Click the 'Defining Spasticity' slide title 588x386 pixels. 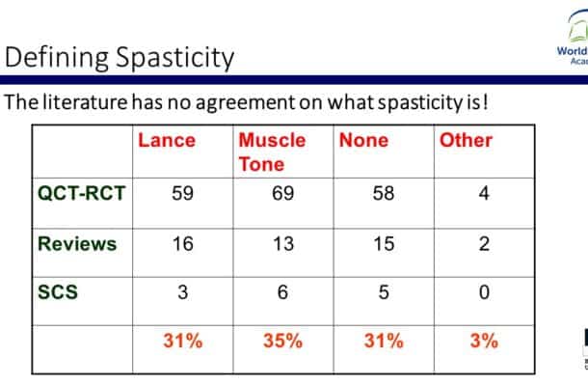(120, 58)
